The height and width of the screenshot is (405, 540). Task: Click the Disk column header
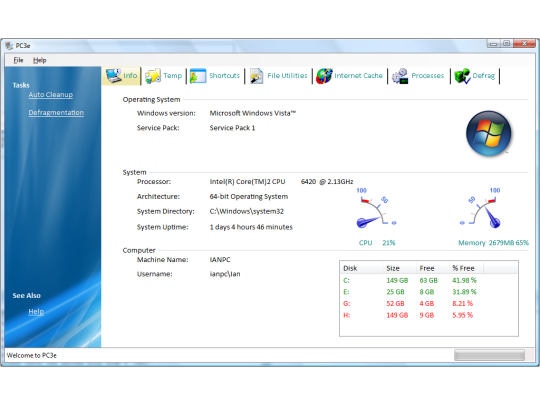(x=362, y=268)
